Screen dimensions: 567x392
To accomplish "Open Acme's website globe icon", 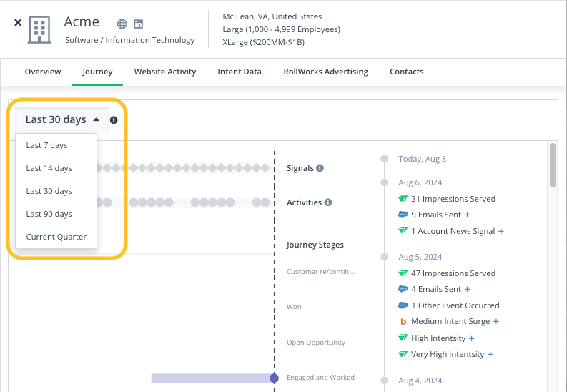I will pos(122,24).
